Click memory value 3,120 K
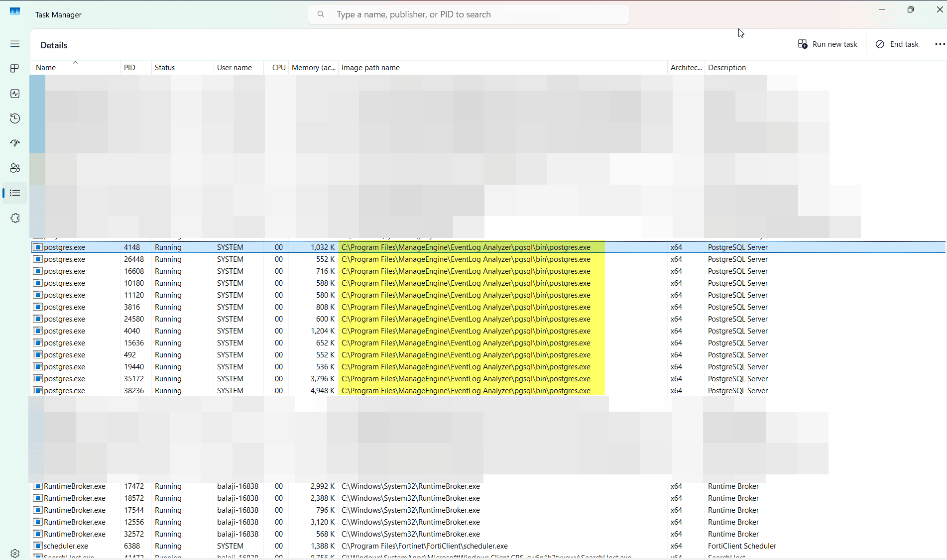The width and height of the screenshot is (947, 560). point(323,522)
